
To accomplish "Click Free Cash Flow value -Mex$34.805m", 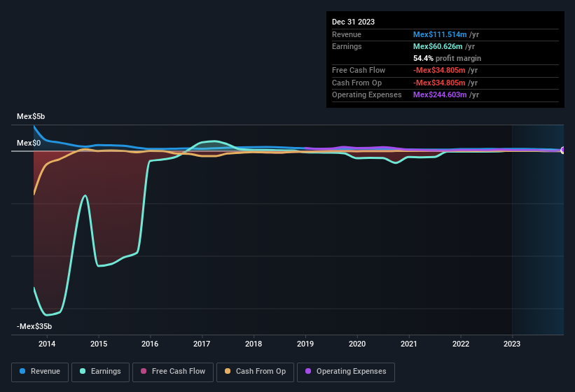I will 439,70.
